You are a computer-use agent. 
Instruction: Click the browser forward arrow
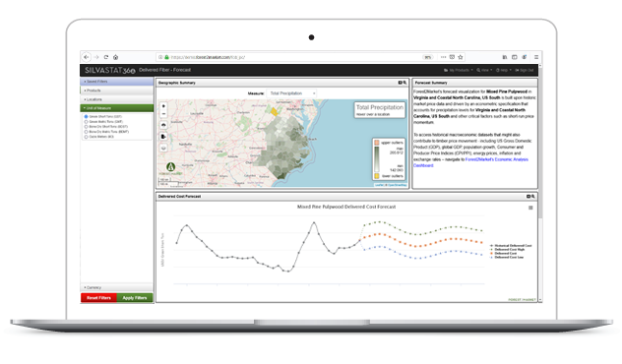pos(96,57)
